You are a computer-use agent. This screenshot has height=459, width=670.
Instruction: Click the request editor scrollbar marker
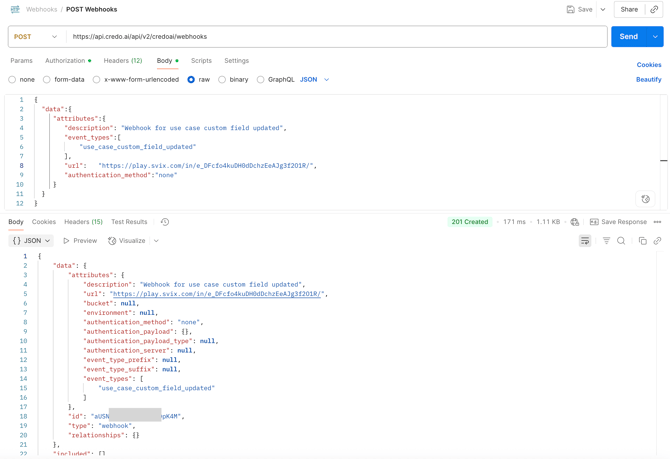664,160
